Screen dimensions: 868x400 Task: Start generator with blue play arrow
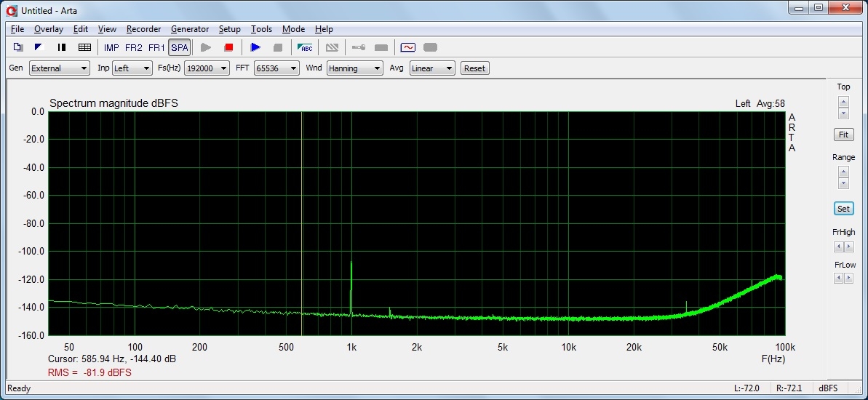[x=255, y=47]
